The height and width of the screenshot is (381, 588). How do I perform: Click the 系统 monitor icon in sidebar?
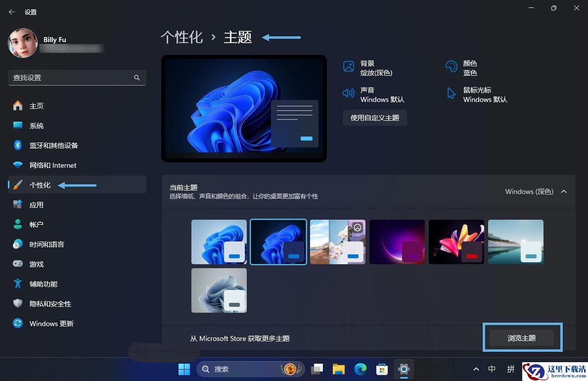[x=18, y=125]
